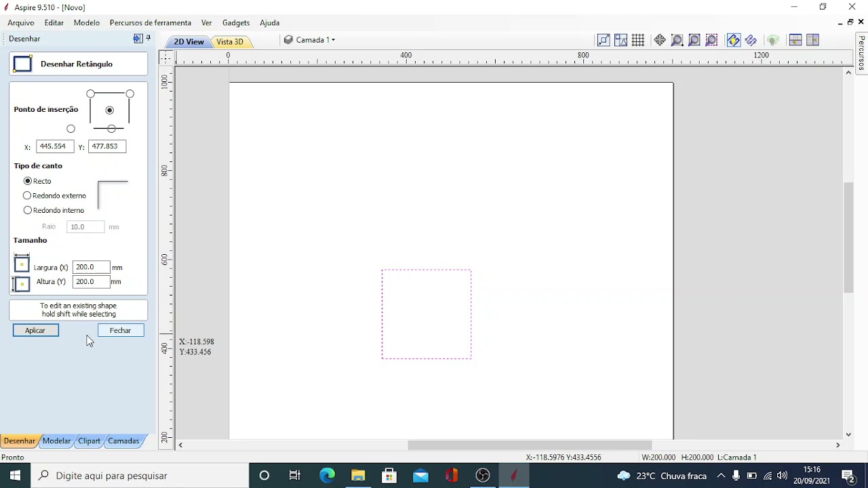
Task: Click the greyed green component icon
Action: pos(772,41)
